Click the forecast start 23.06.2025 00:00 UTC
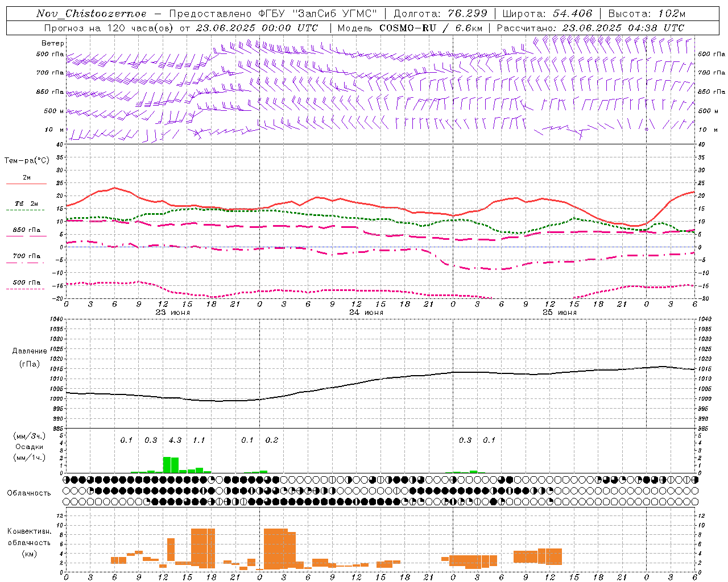Viewport: 728px width, 582px height. [x=257, y=28]
